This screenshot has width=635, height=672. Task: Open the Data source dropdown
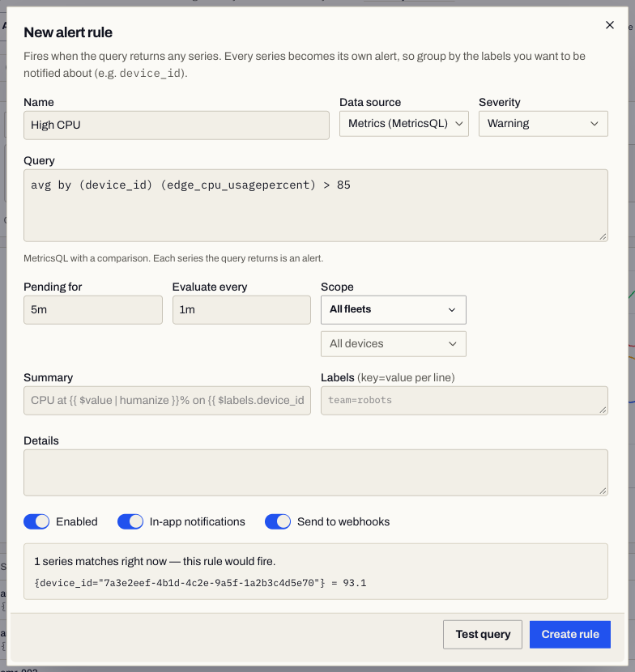coord(404,124)
